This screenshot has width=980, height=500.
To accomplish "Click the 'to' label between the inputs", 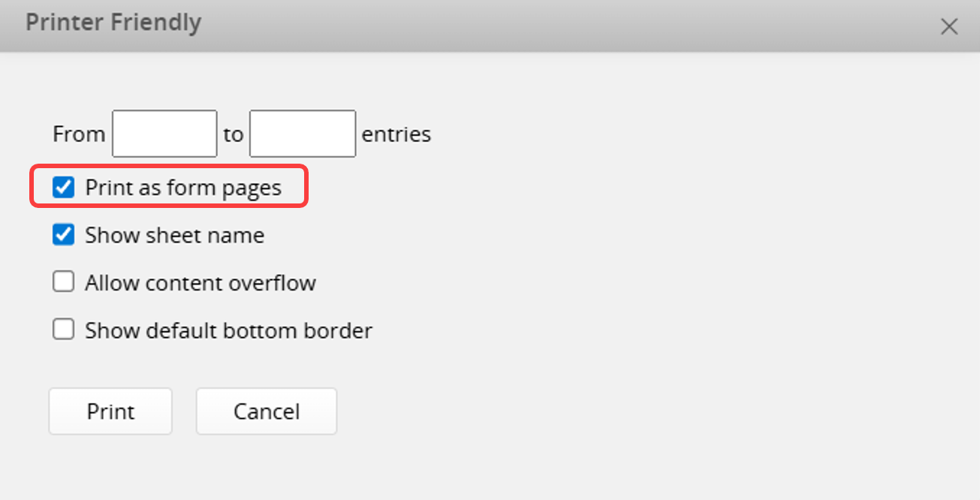I will tap(233, 134).
